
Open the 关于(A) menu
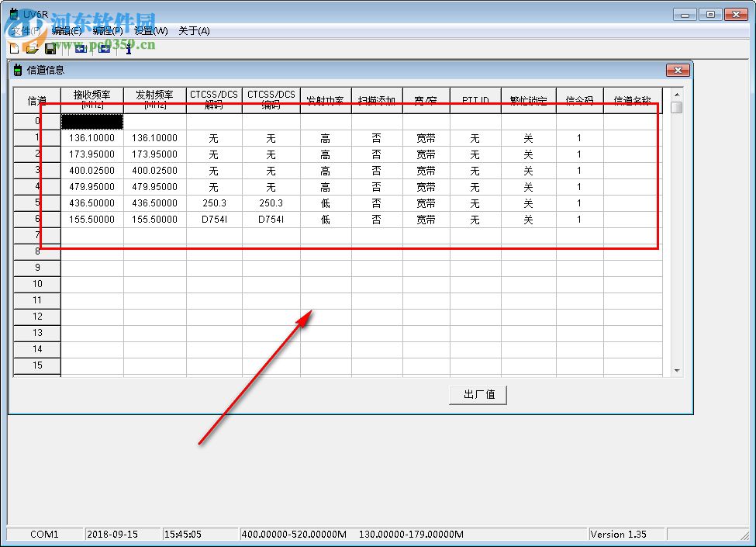click(x=194, y=31)
